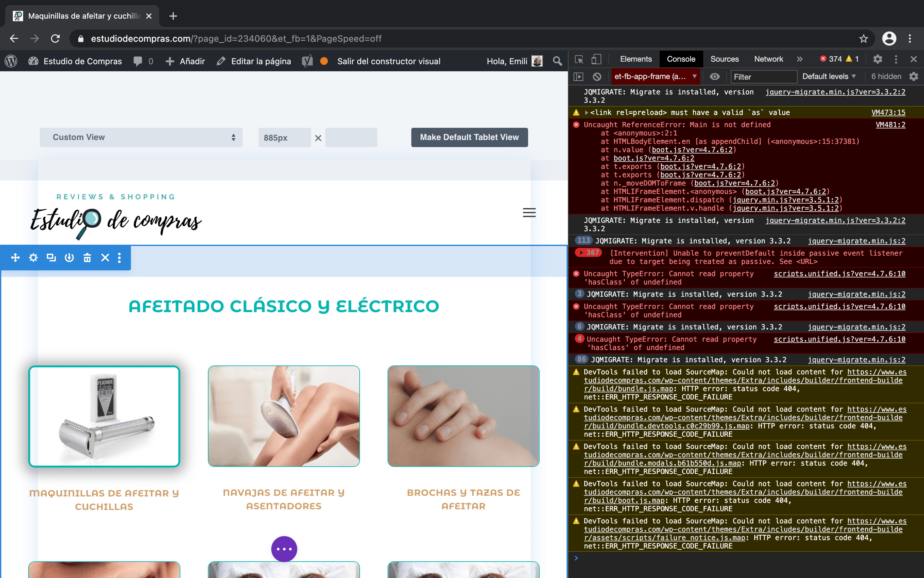The image size is (924, 578).
Task: Click Salir del constructor visual
Action: pos(389,61)
